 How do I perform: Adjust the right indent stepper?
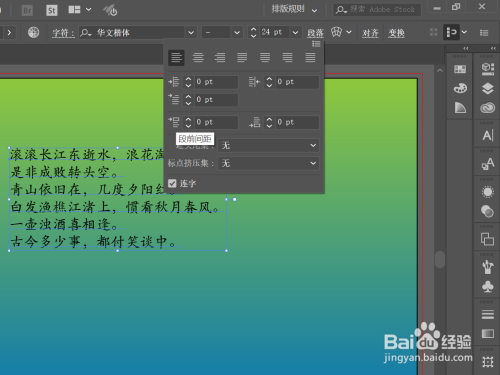pyautogui.click(x=269, y=82)
